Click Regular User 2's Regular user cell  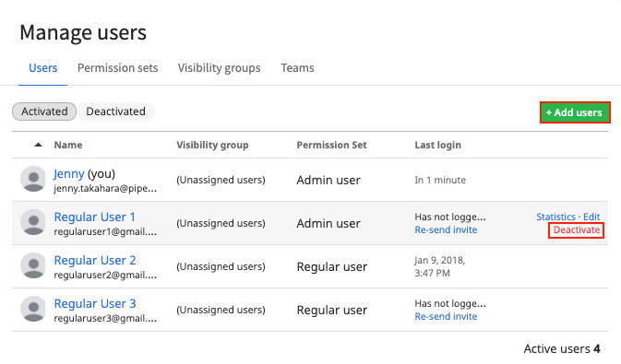(332, 267)
